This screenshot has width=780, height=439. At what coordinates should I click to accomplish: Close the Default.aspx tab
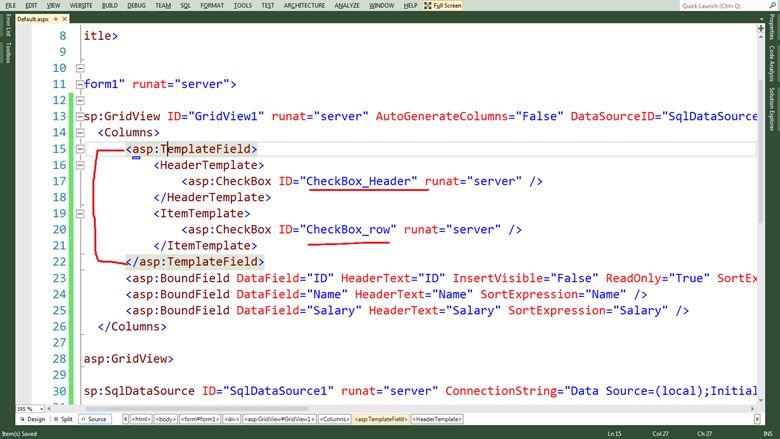point(64,19)
